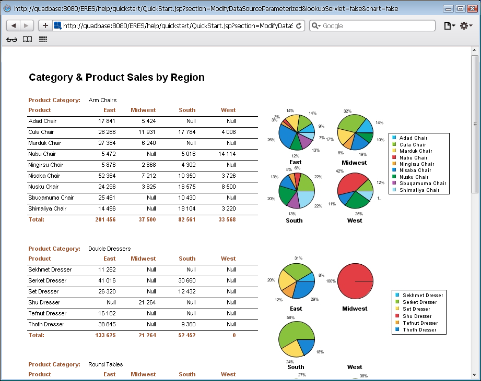The image size is (481, 381).
Task: Click Thoth Dresser row in the table
Action: tap(142, 324)
